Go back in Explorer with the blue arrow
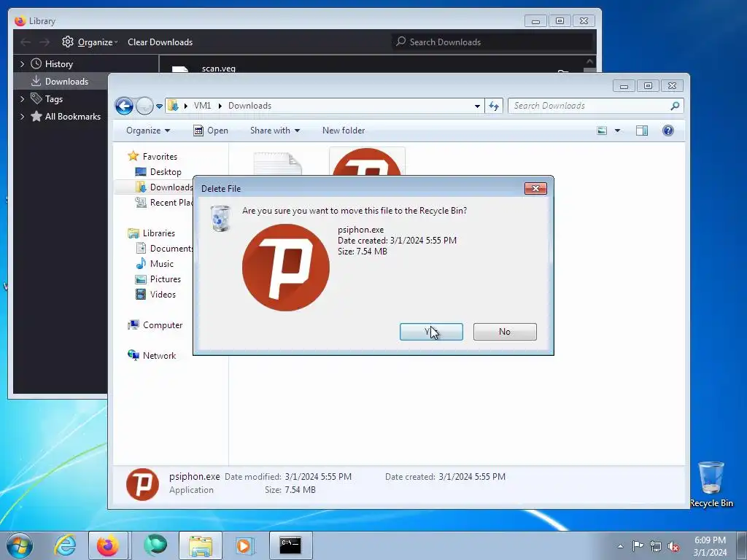This screenshot has width=747, height=560. [124, 106]
